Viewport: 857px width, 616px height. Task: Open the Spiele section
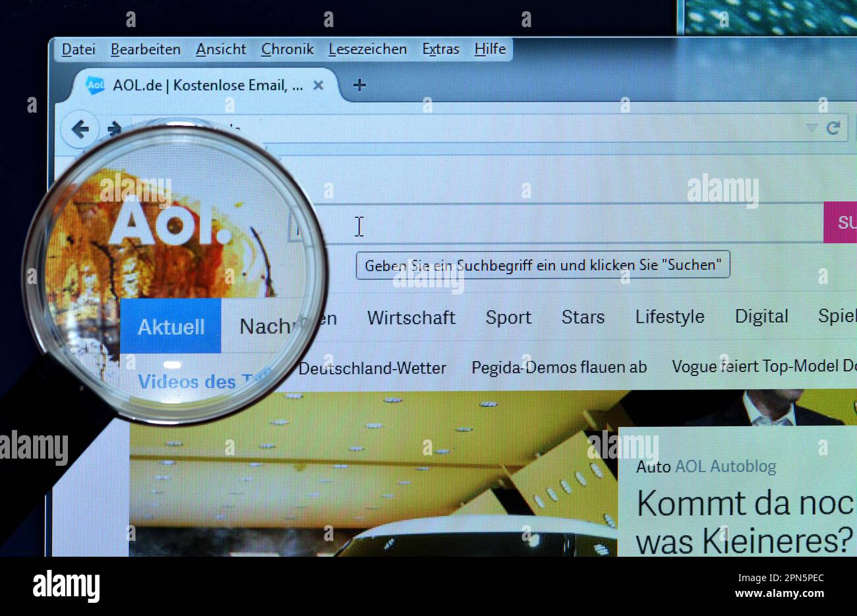(x=837, y=316)
